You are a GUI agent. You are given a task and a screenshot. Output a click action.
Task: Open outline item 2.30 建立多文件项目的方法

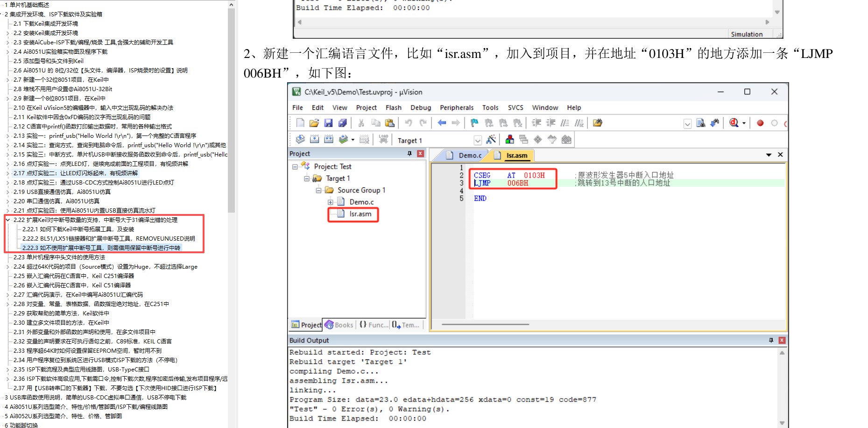coord(61,322)
